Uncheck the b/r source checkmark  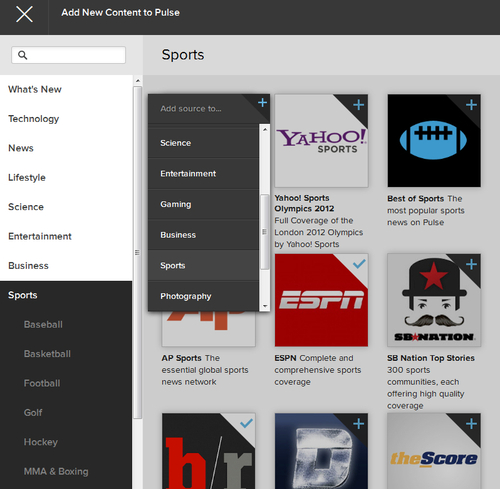247,423
